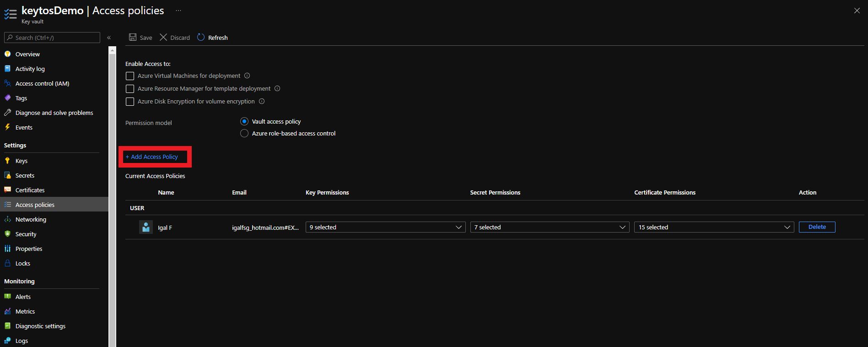This screenshot has width=868, height=347.
Task: Open the ellipsis more options menu
Action: click(178, 11)
